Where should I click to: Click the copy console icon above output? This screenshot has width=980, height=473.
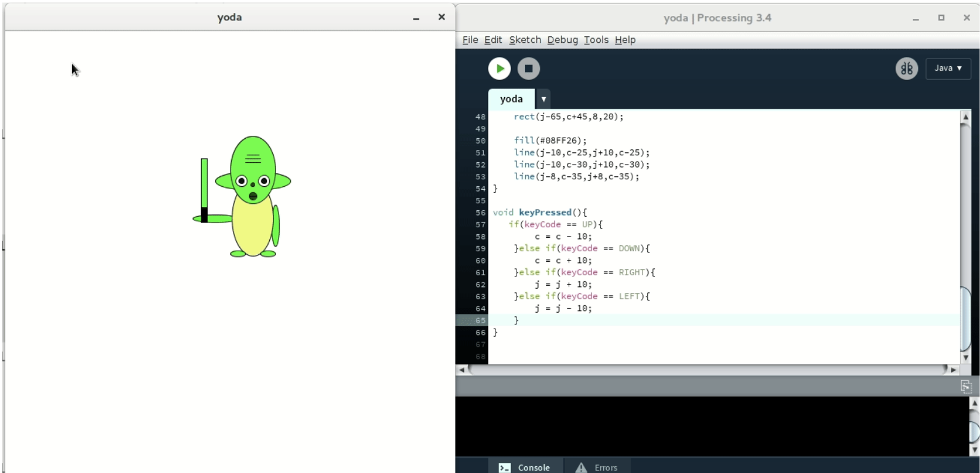tap(966, 386)
